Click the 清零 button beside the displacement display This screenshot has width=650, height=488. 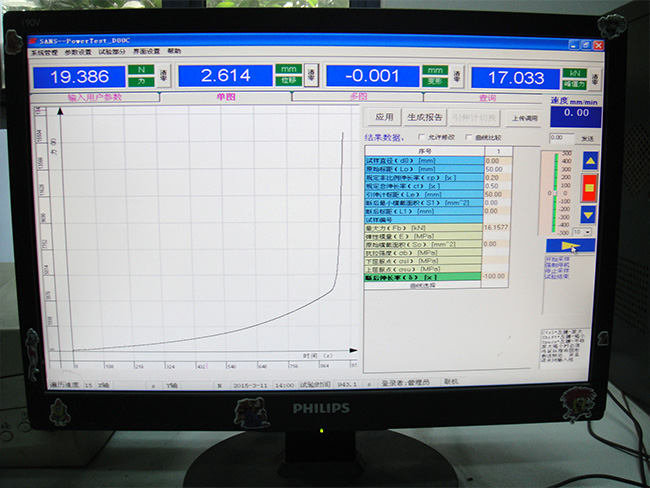(x=311, y=76)
